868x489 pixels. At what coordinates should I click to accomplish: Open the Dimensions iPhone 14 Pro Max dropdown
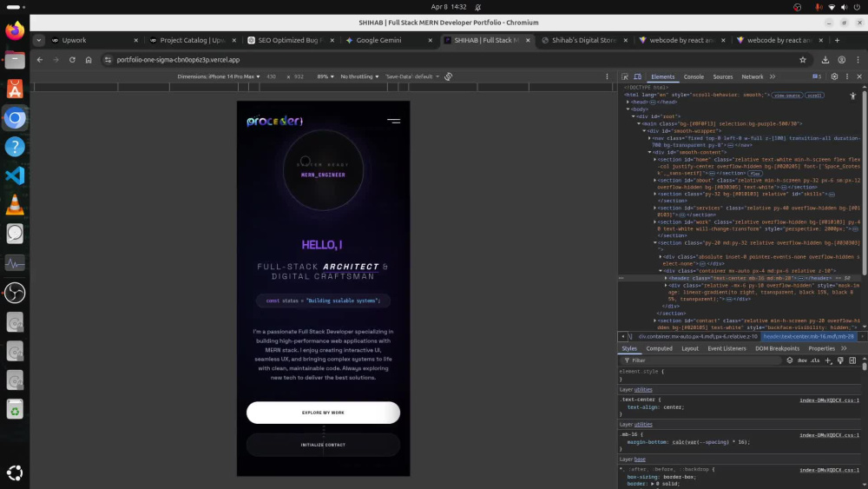pyautogui.click(x=219, y=76)
